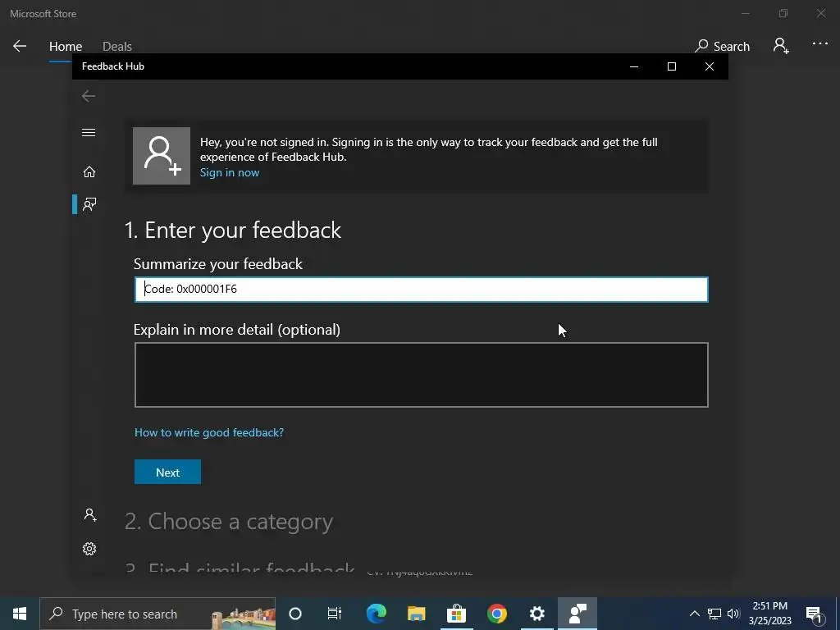Screen dimensions: 840x630
Task: Open Microsoft Store more options ellipsis
Action: click(x=819, y=43)
